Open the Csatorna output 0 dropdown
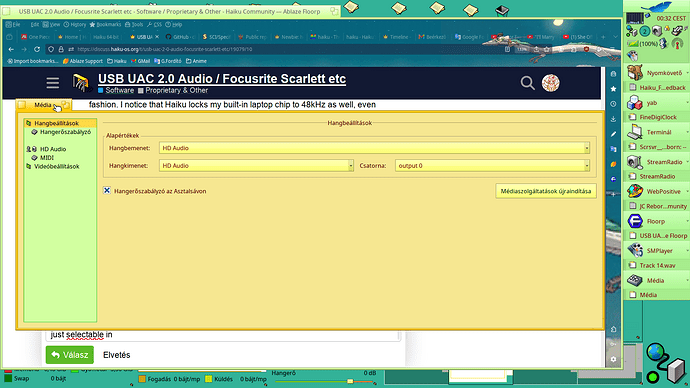Image resolution: width=690 pixels, height=388 pixels. pyautogui.click(x=492, y=166)
